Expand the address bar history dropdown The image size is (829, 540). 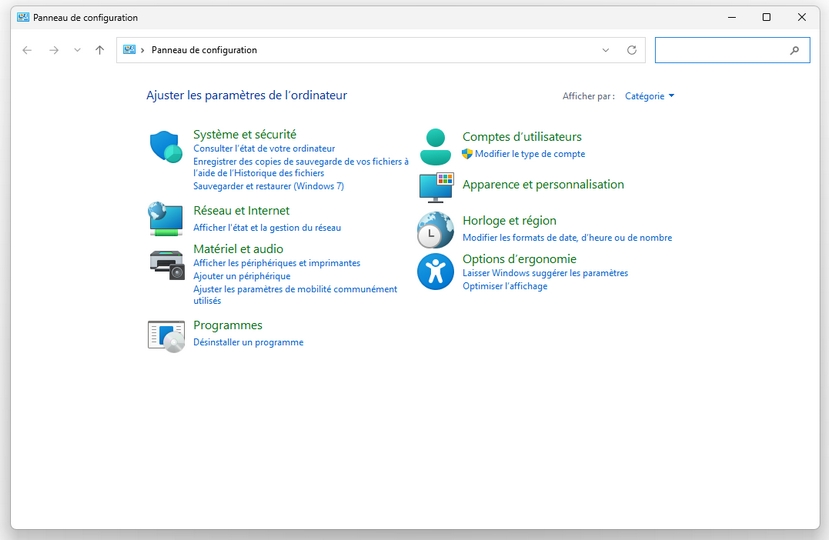[606, 50]
